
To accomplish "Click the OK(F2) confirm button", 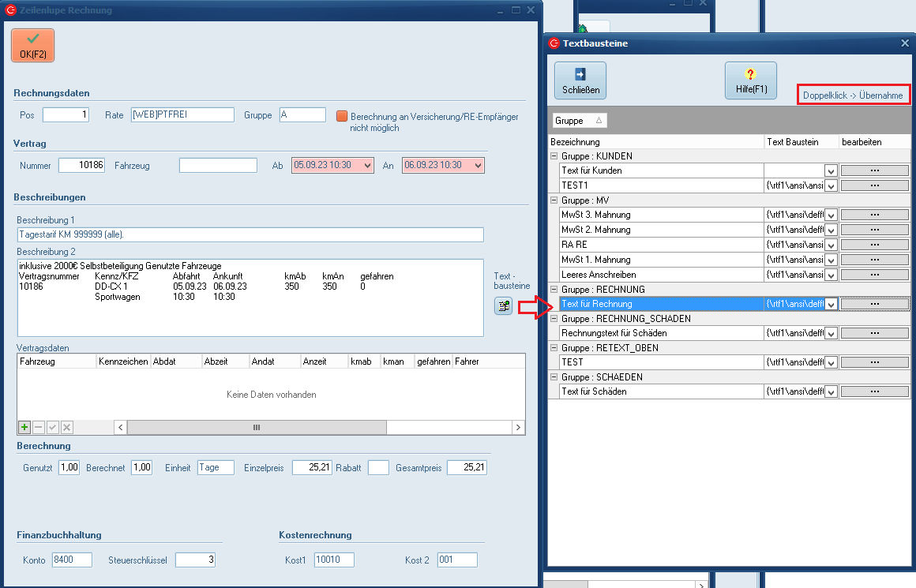I will point(32,45).
